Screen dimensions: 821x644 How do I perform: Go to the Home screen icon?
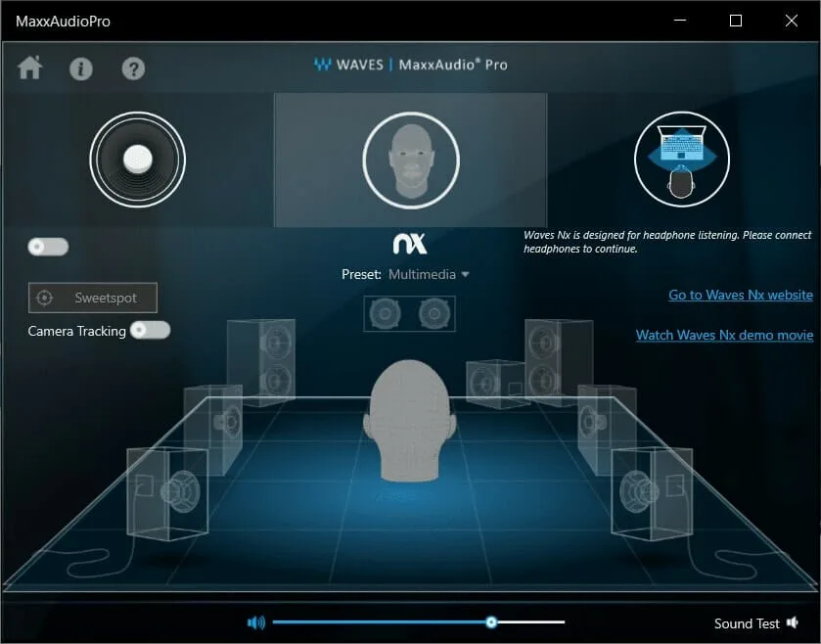pos(29,68)
